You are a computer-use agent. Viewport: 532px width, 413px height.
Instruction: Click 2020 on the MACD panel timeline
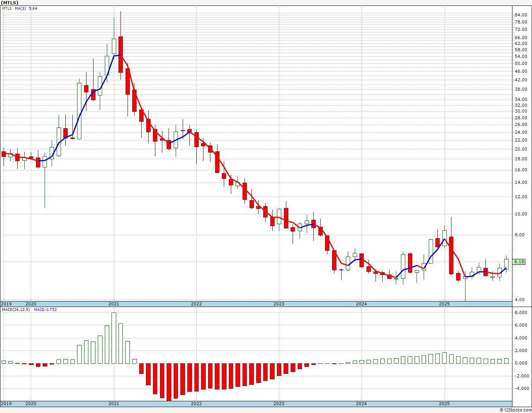[31, 404]
